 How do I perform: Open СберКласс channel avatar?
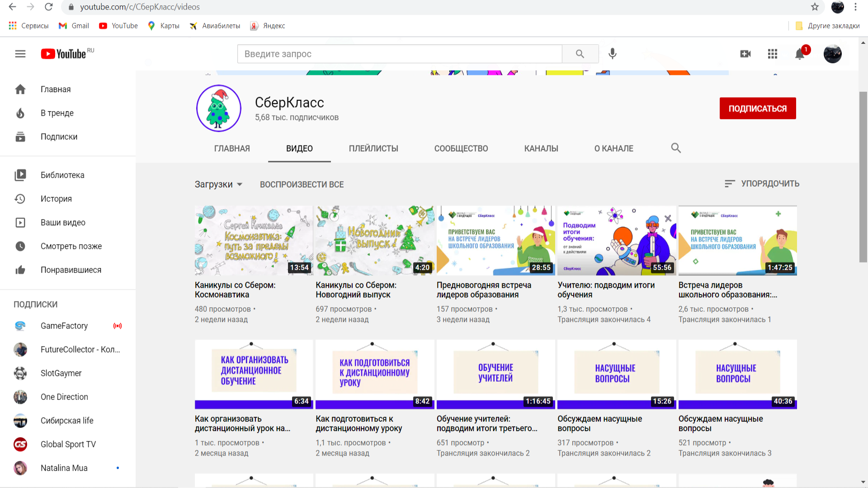tap(219, 108)
